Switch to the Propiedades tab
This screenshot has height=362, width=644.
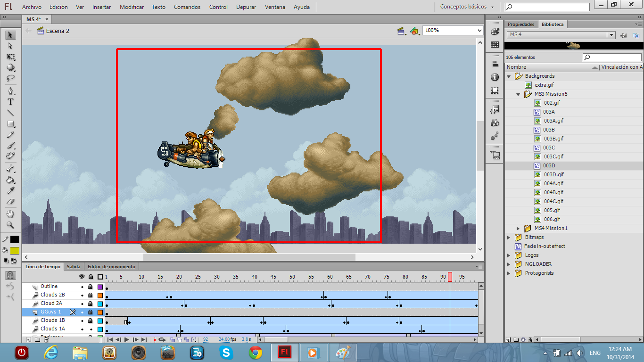pyautogui.click(x=521, y=24)
